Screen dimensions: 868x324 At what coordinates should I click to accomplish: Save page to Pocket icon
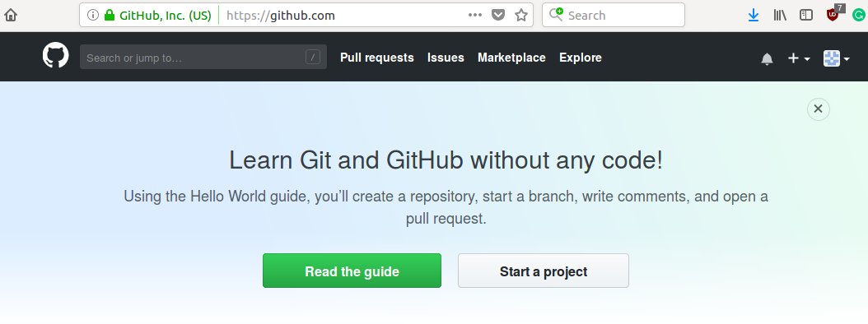pyautogui.click(x=499, y=16)
